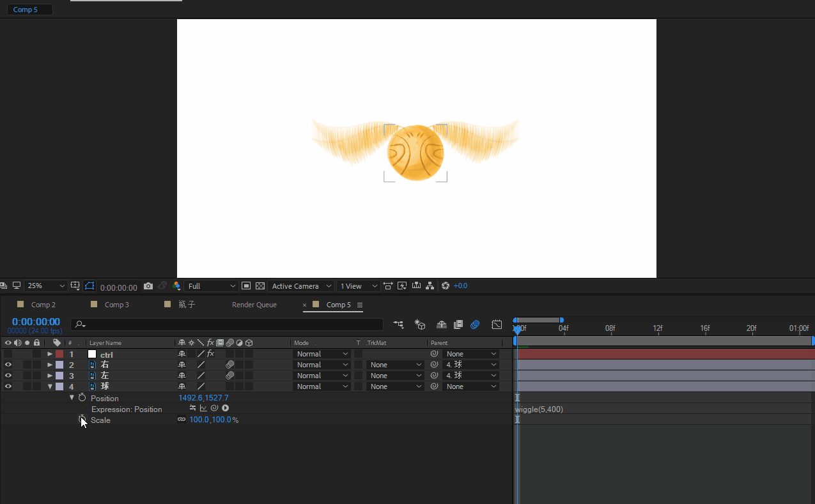Click the parent pick whip for layer 球
This screenshot has height=504, width=815.
click(x=434, y=386)
